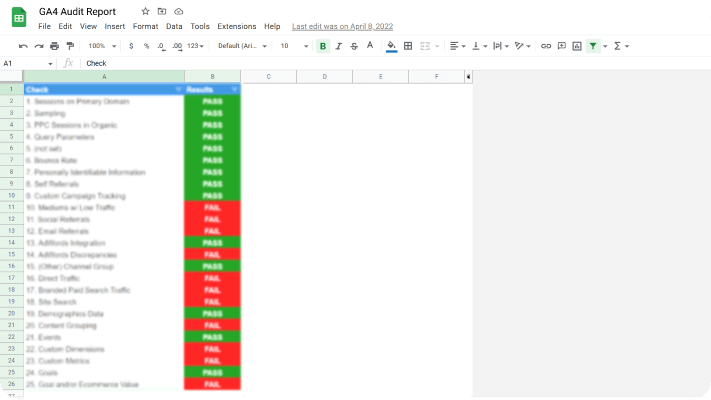
Task: Open the last edit version history link
Action: tap(342, 26)
